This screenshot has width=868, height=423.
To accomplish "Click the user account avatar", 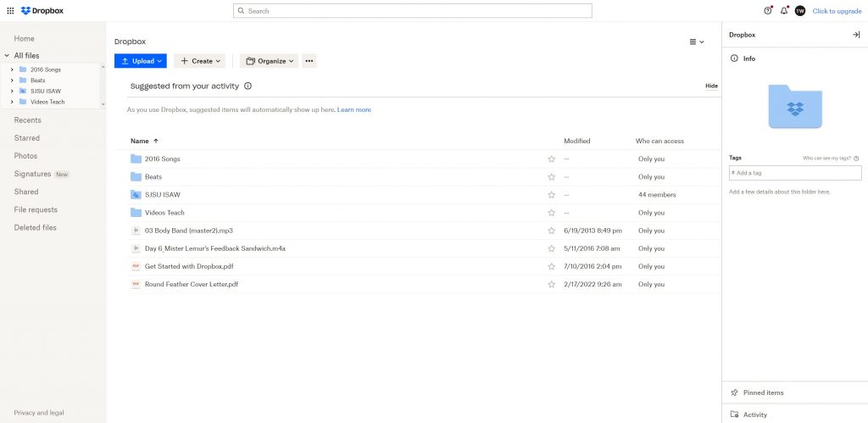I will coord(799,11).
